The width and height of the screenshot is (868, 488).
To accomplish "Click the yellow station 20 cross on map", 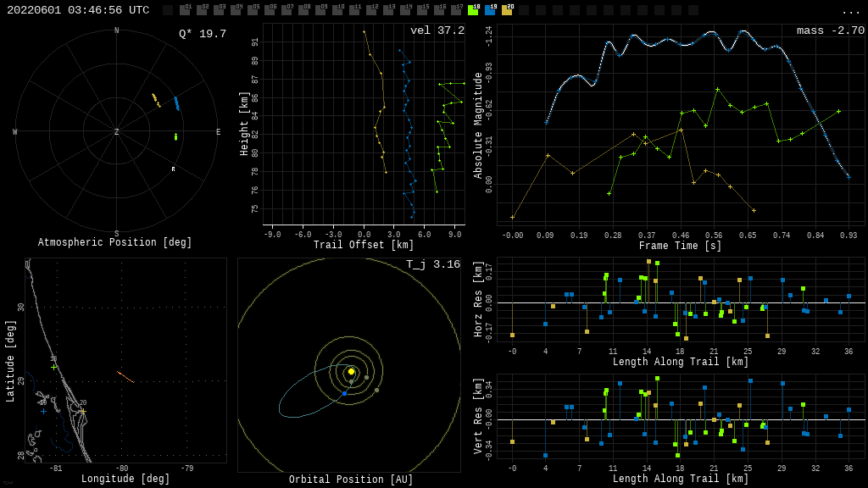I will pos(83,412).
